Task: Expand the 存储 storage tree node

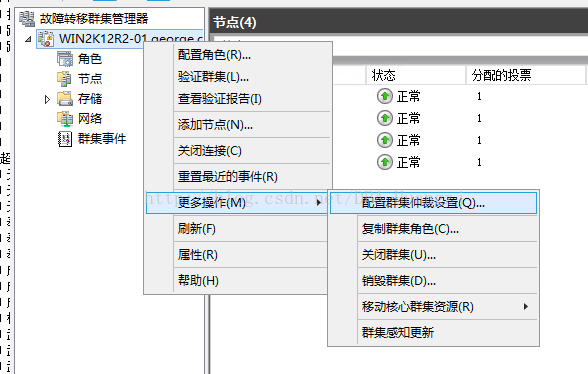Action: pos(47,99)
